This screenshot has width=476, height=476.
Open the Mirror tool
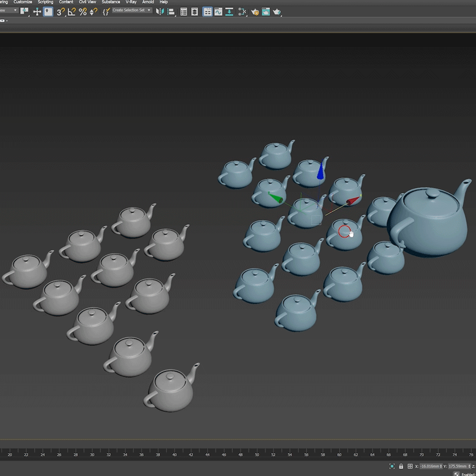pyautogui.click(x=160, y=11)
